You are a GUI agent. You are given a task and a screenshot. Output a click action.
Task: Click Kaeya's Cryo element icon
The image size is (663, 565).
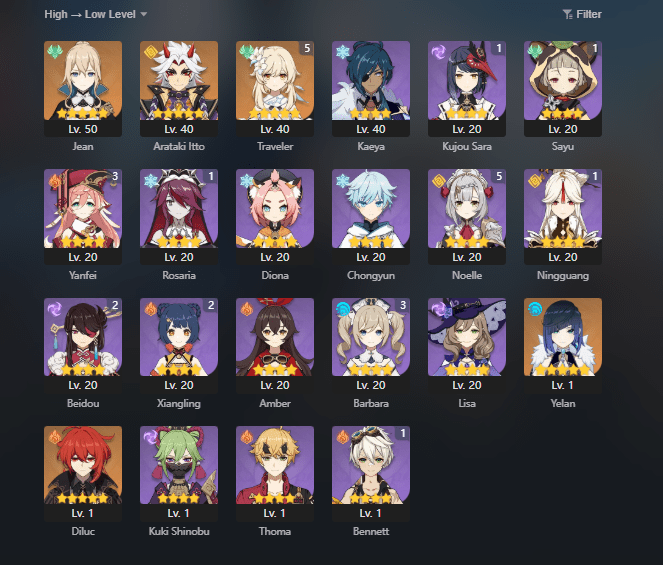click(x=343, y=52)
